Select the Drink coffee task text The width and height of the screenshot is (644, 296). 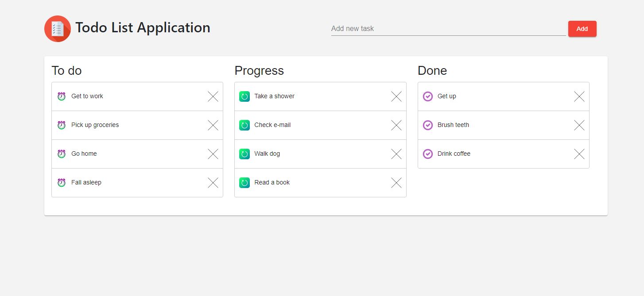(454, 154)
